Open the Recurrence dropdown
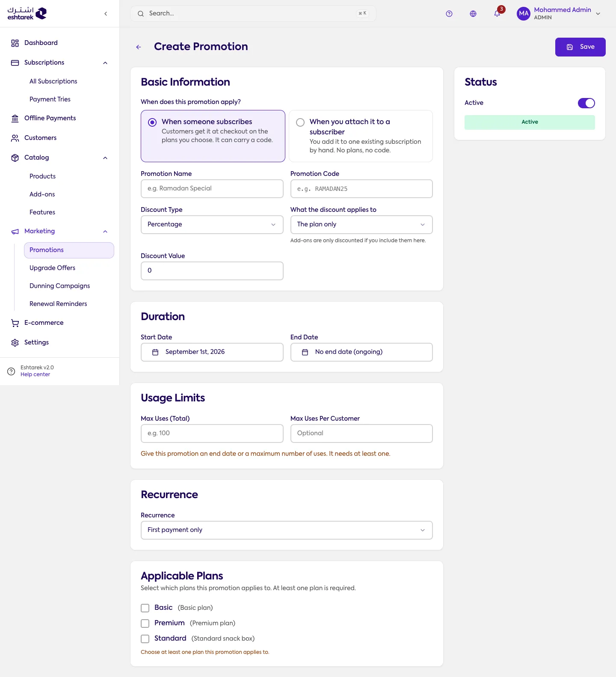 point(287,530)
